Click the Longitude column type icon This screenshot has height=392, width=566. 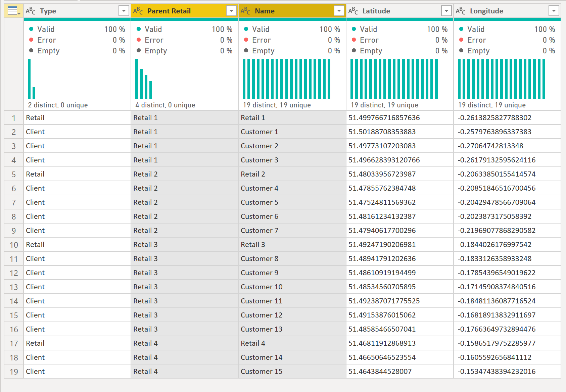461,11
